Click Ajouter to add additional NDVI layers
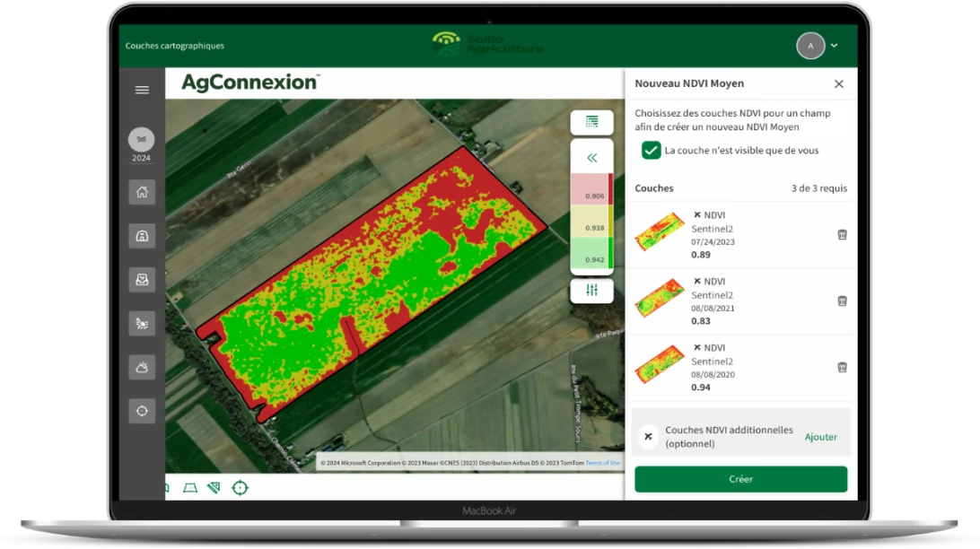The width and height of the screenshot is (980, 549). [820, 437]
